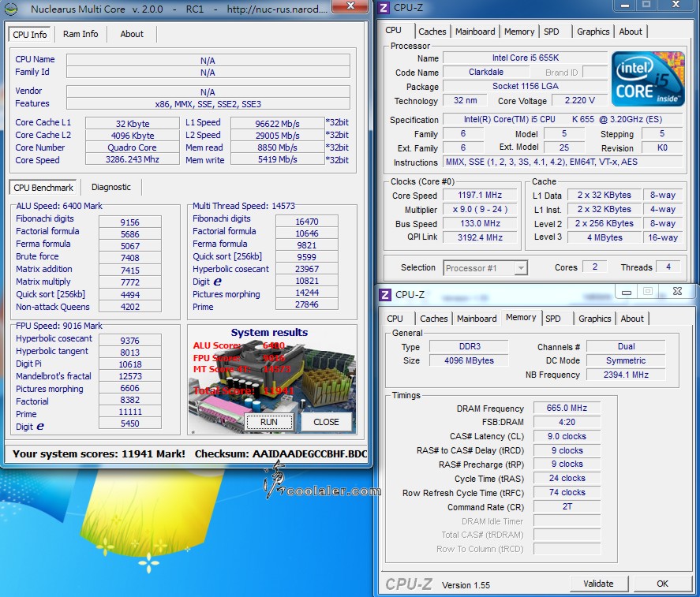Click the NB Frequency value '2394.1 MHz'
Image resolution: width=700 pixels, height=597 pixels.
(x=626, y=375)
